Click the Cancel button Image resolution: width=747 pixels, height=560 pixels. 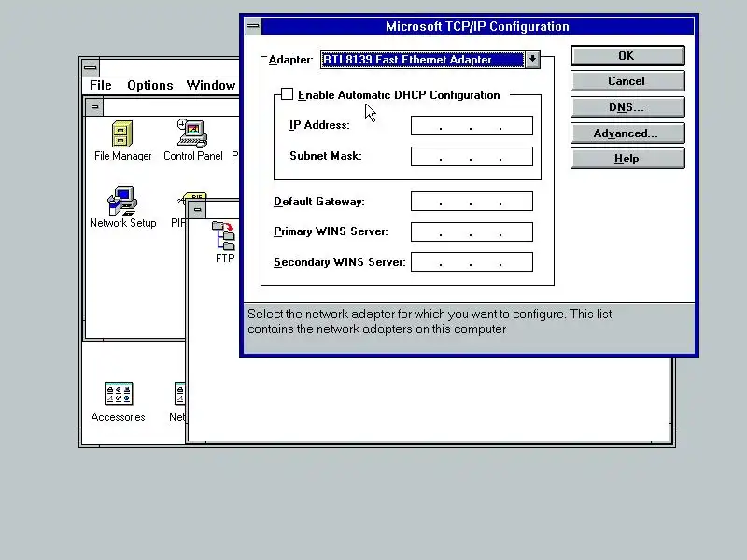(627, 81)
